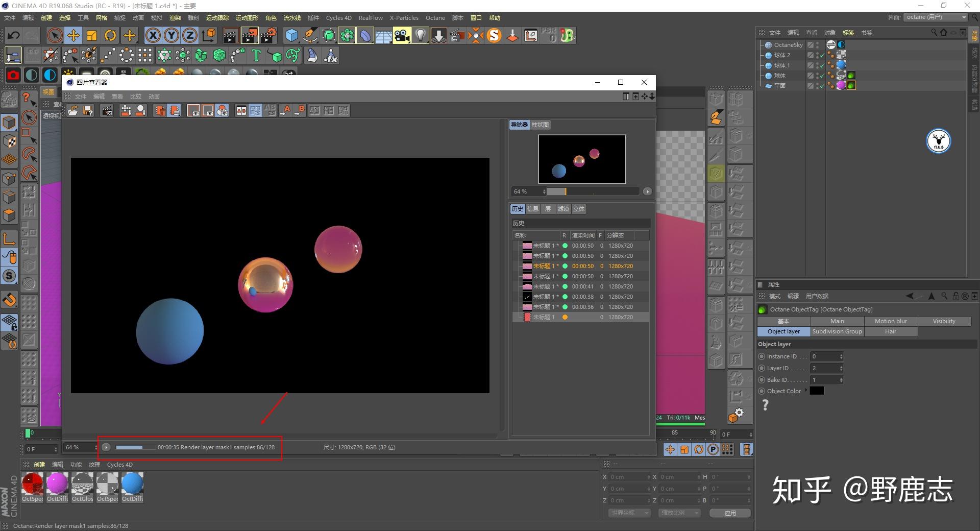Toggle X-axis lock button
This screenshot has width=980, height=531.
pos(153,35)
